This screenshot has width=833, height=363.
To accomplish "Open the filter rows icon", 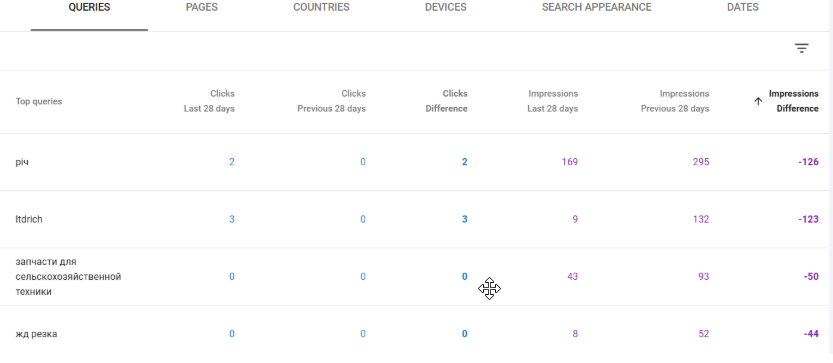I will tap(801, 49).
